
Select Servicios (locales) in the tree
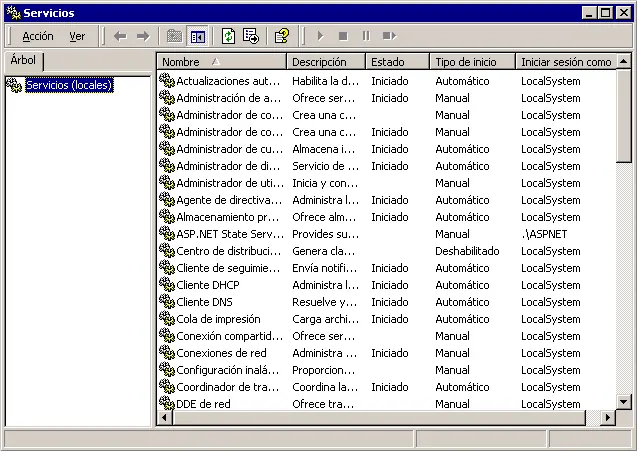(x=68, y=85)
